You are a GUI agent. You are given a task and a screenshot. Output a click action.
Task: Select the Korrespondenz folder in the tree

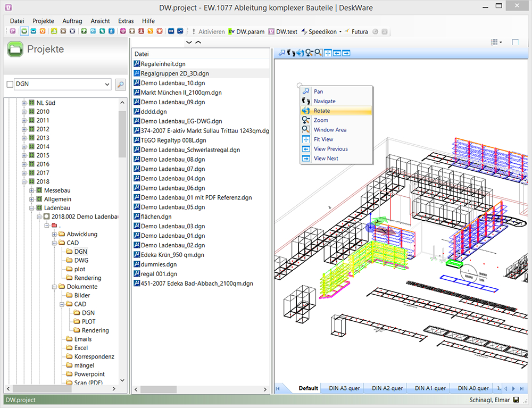coord(94,356)
